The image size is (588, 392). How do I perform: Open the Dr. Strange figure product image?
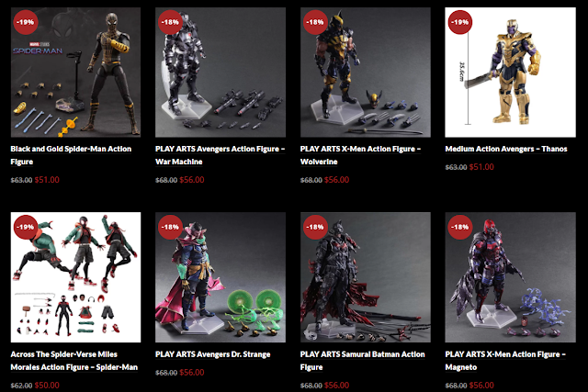[x=220, y=277]
